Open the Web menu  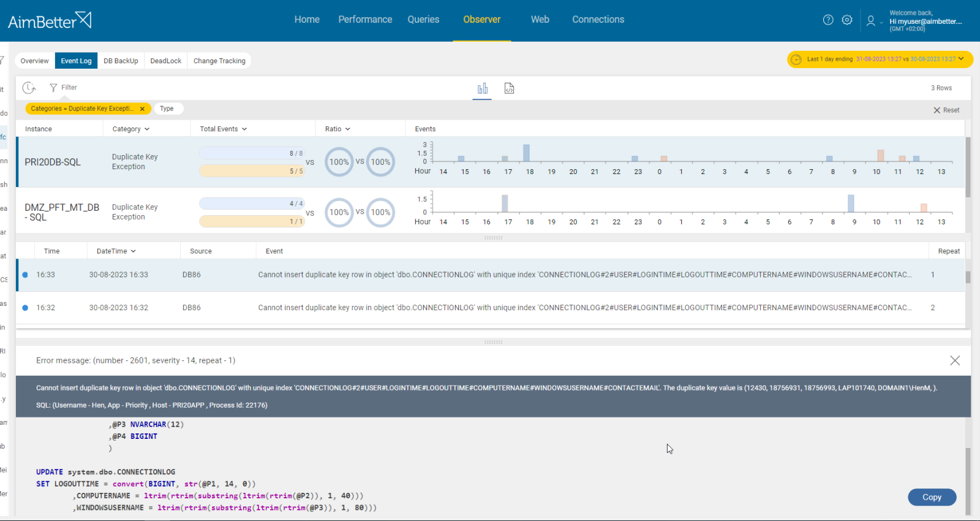point(540,20)
